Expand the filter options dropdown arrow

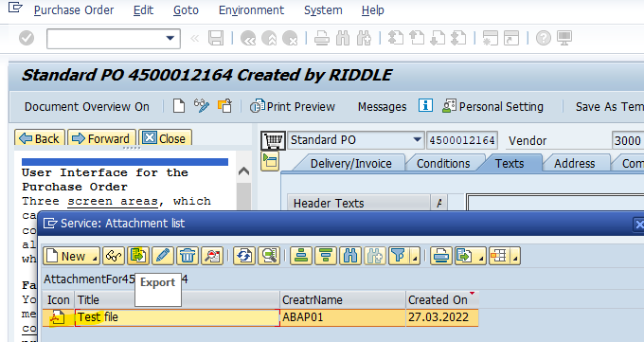[415, 258]
